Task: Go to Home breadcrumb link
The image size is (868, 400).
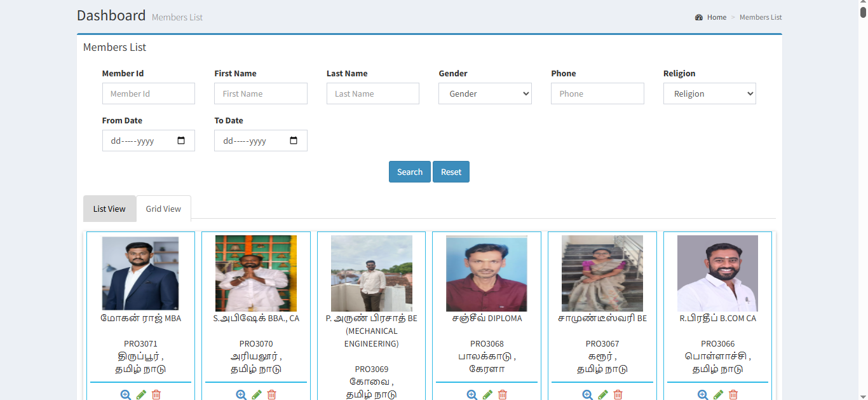Action: pyautogui.click(x=716, y=18)
